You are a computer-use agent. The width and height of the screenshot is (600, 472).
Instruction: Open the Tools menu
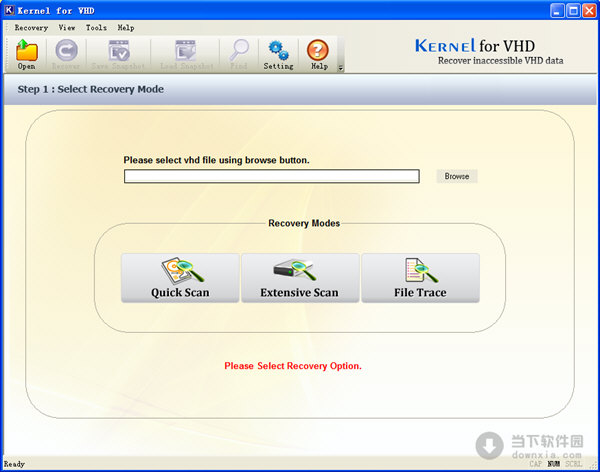point(96,28)
